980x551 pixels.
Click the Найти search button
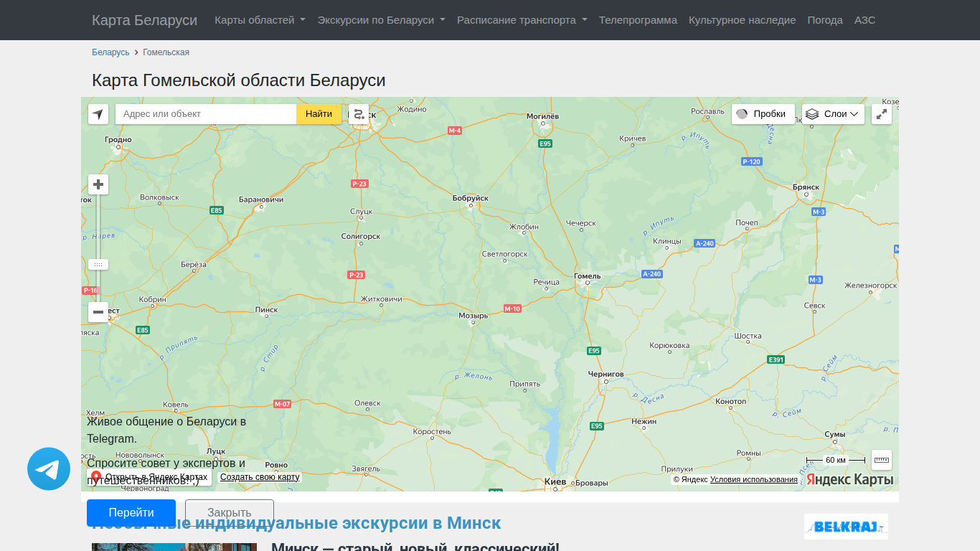point(319,114)
